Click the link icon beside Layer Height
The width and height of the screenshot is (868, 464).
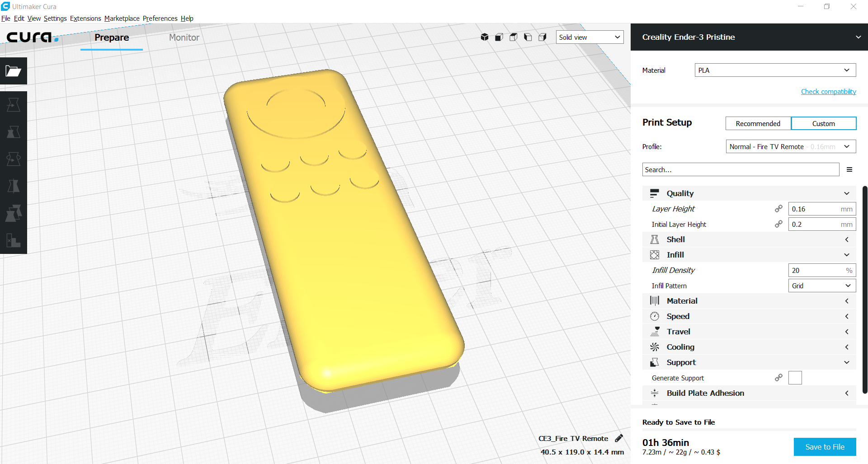click(x=778, y=209)
